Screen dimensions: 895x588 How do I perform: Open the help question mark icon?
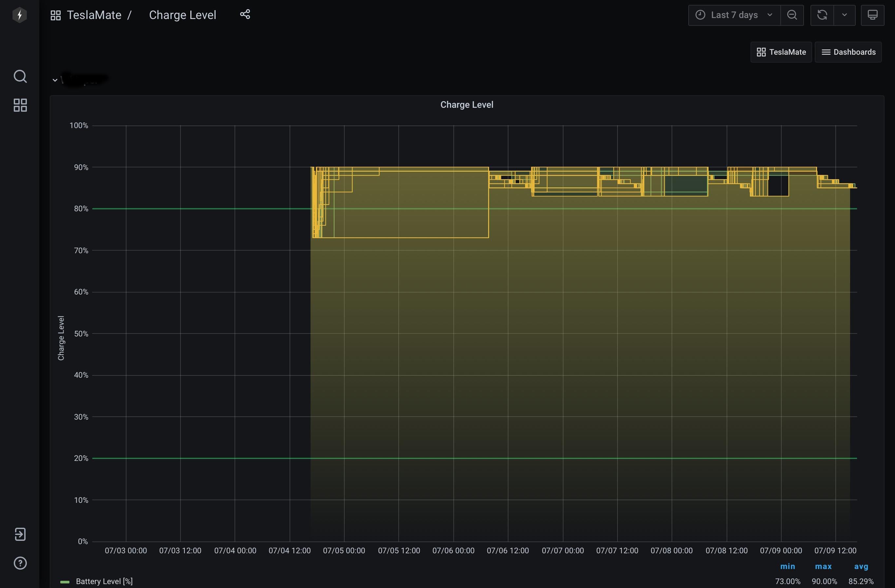[x=20, y=563]
